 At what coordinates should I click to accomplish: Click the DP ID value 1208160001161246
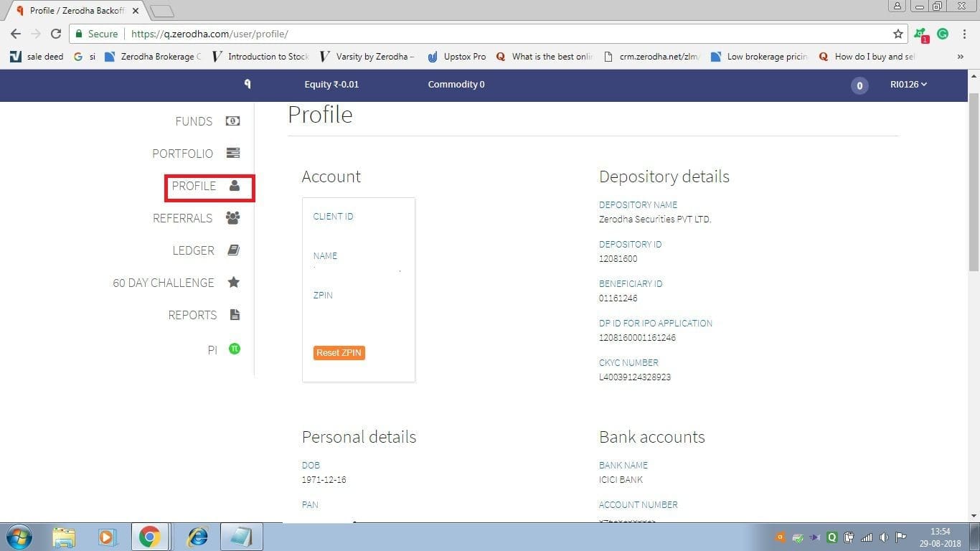click(x=637, y=338)
